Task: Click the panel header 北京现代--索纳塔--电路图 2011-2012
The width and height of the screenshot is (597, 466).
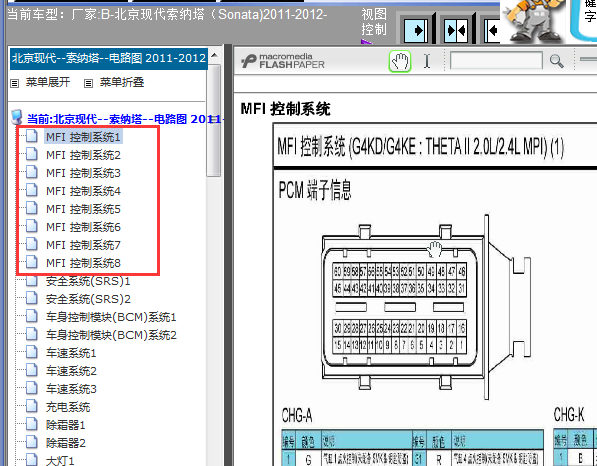Action: pos(109,58)
